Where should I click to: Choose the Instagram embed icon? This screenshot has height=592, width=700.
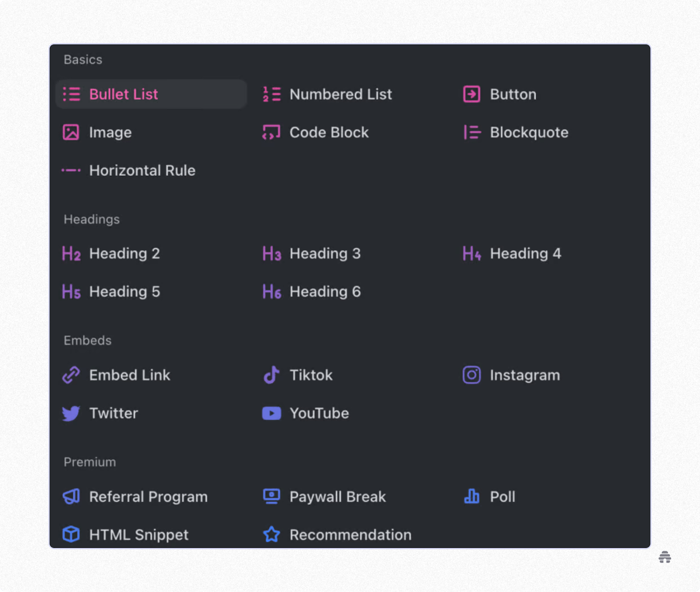472,375
